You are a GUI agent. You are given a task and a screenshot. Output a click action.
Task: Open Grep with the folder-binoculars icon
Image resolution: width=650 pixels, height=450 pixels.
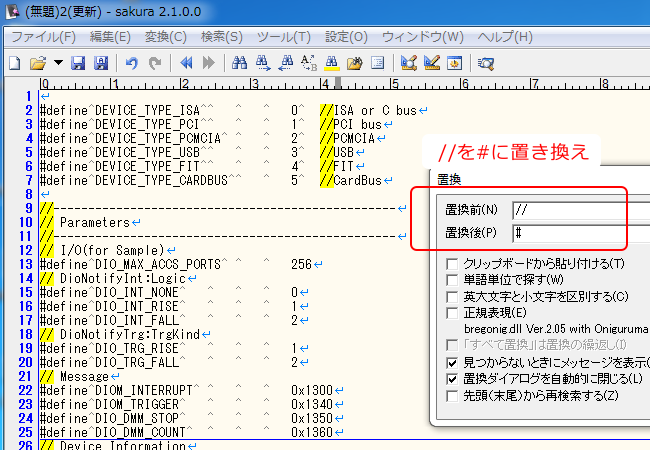(x=354, y=63)
